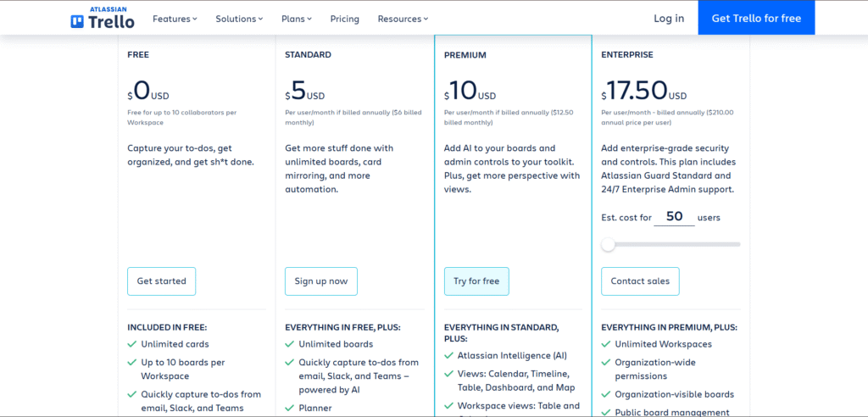The width and height of the screenshot is (868, 417).
Task: Click the $10 USD price
Action: [470, 90]
